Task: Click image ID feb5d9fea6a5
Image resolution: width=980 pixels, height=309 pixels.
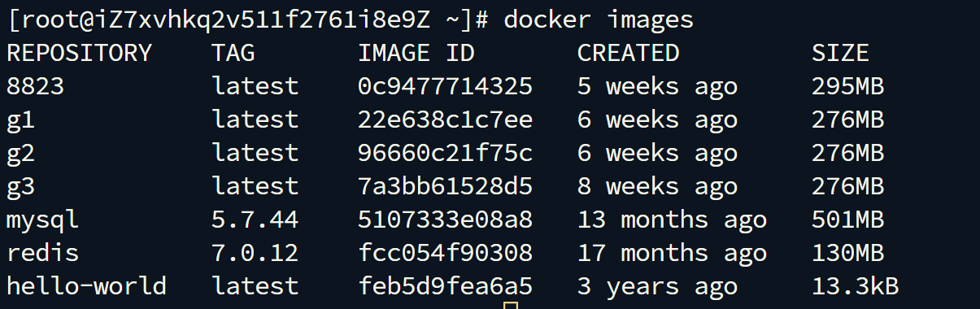Action: (446, 286)
